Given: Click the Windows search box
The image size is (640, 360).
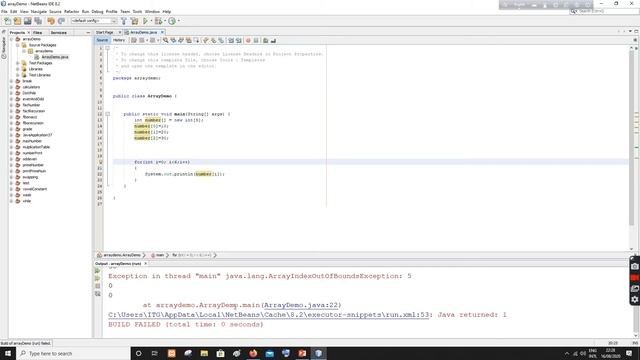Looking at the screenshot, I should click(x=73, y=353).
